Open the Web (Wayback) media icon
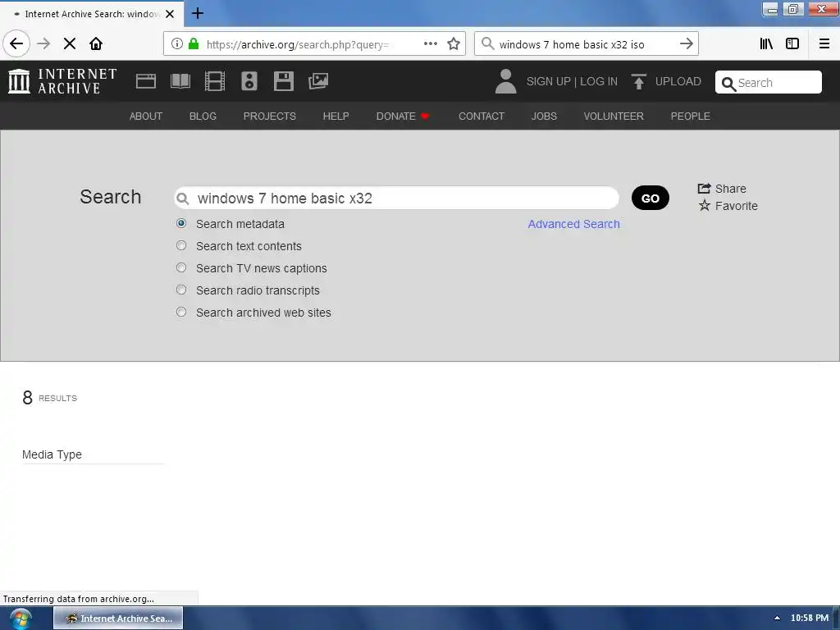Screen dimensions: 840x630 [146, 81]
